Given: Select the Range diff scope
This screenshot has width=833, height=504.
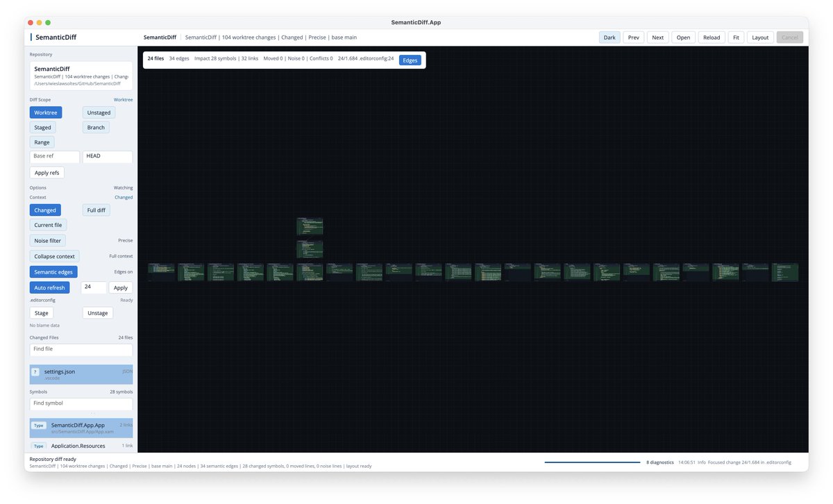Looking at the screenshot, I should pyautogui.click(x=42, y=142).
